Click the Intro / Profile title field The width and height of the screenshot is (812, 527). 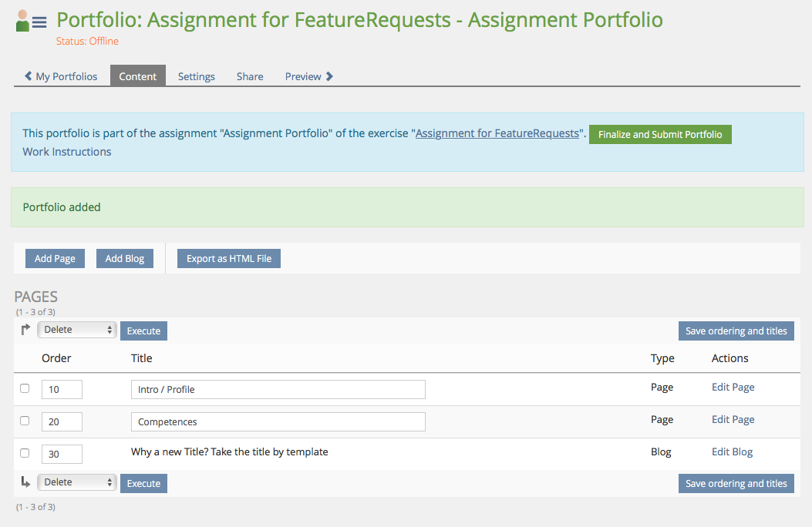(278, 390)
